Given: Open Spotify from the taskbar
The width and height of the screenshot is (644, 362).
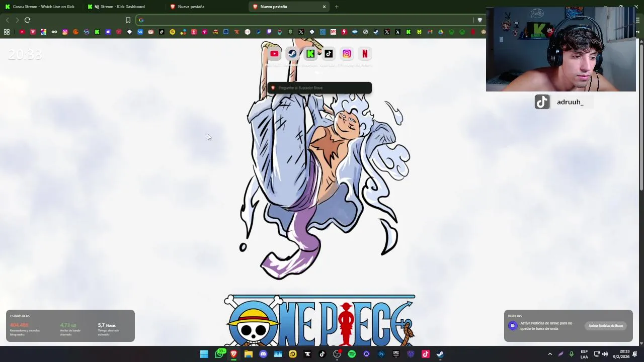Looking at the screenshot, I should (x=352, y=354).
